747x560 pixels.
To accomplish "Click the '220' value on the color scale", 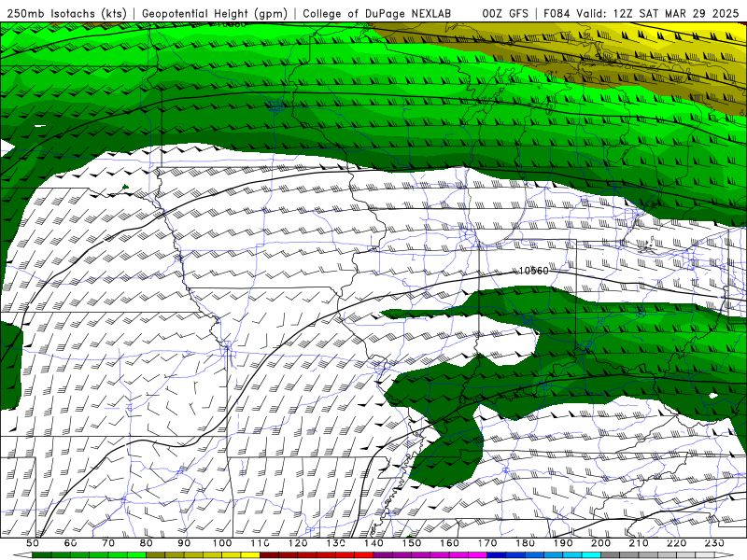I will (x=676, y=543).
